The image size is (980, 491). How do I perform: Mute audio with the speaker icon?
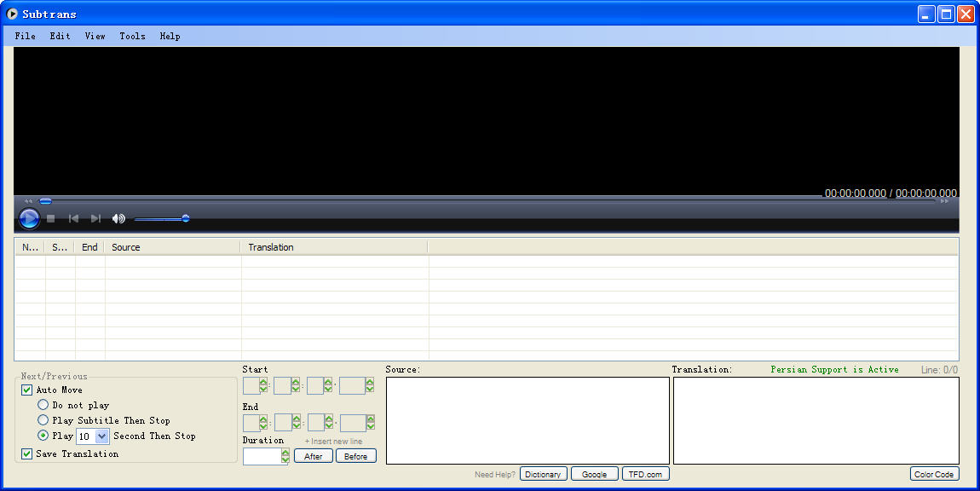click(118, 218)
